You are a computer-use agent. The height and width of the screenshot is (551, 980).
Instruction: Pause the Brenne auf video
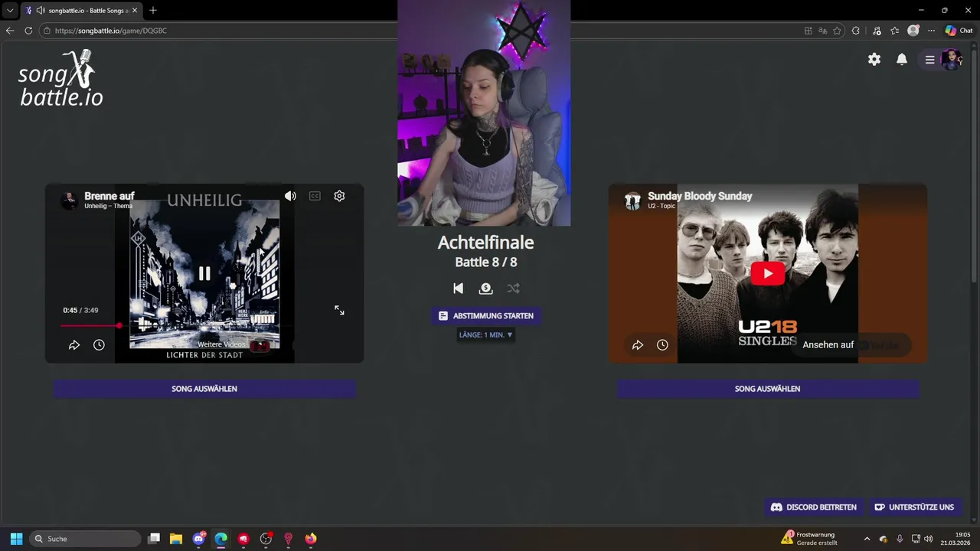[204, 273]
